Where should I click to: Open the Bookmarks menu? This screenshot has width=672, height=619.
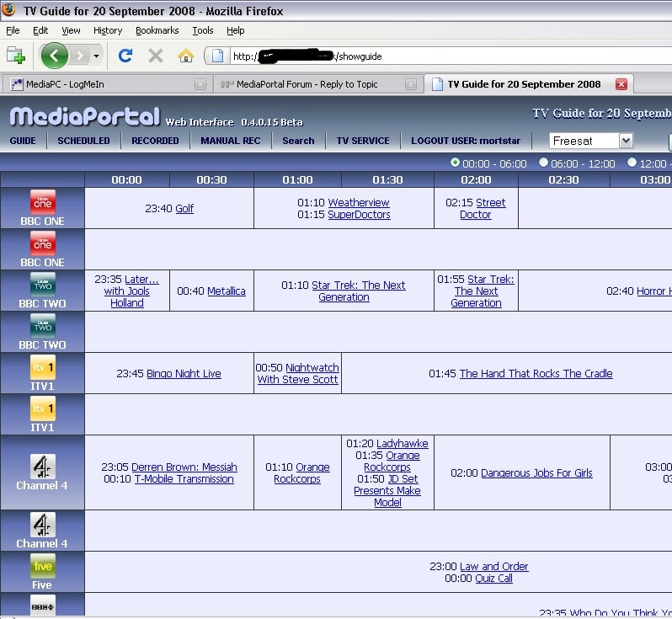(x=157, y=30)
